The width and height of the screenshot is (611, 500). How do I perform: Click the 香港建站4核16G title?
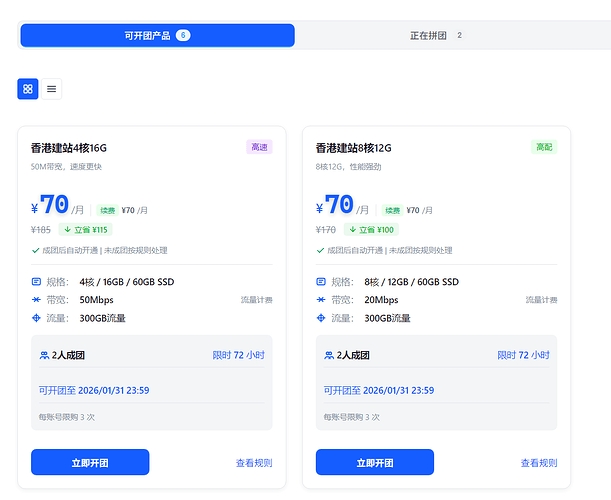point(69,148)
